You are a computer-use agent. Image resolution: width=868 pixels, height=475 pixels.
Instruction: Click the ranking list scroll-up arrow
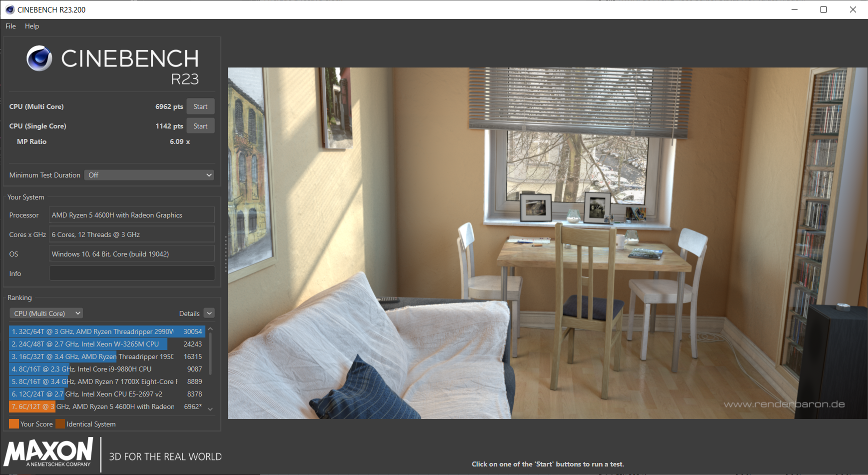(x=210, y=329)
